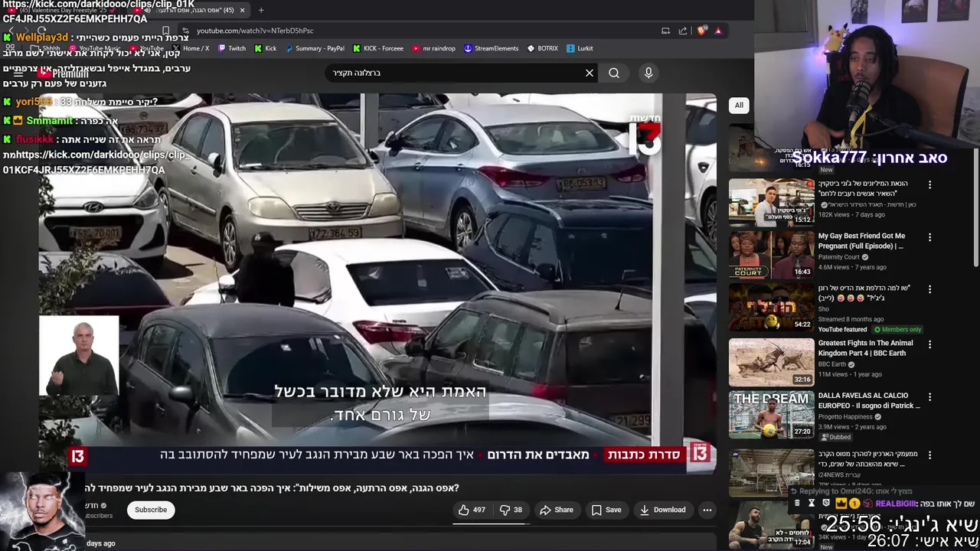Select the All filter chip
Screen dimensions: 980x551
739,105
